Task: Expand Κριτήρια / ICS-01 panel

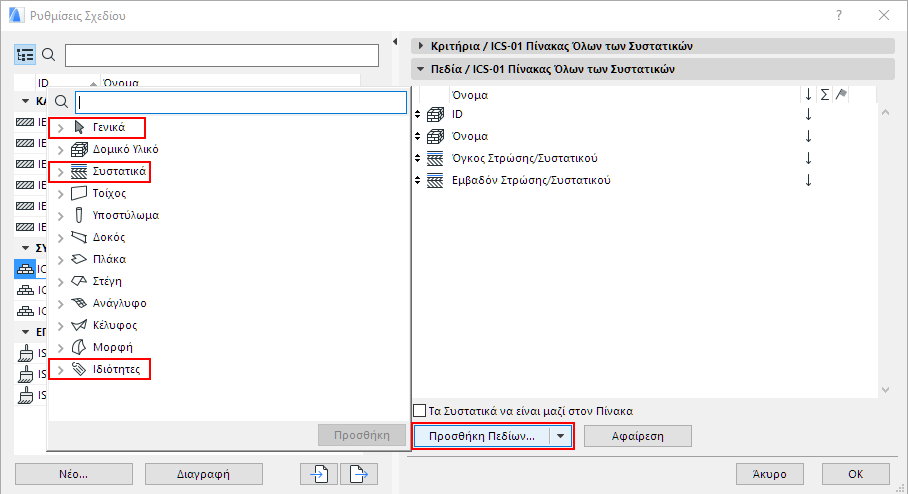Action: pyautogui.click(x=421, y=46)
